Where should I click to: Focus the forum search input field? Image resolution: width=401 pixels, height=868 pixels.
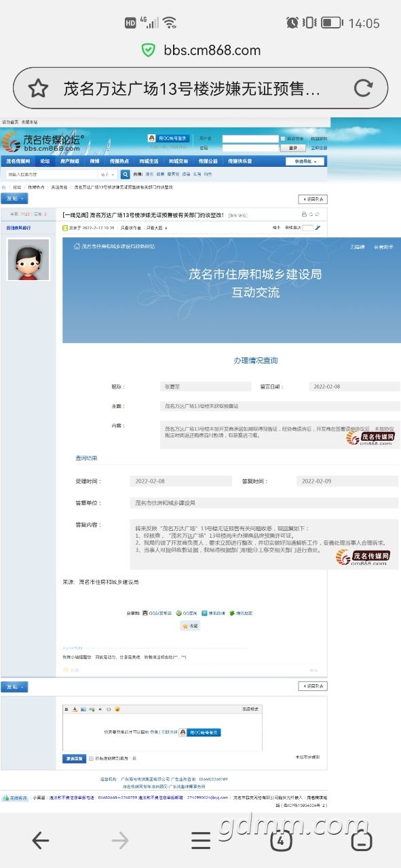(x=52, y=174)
